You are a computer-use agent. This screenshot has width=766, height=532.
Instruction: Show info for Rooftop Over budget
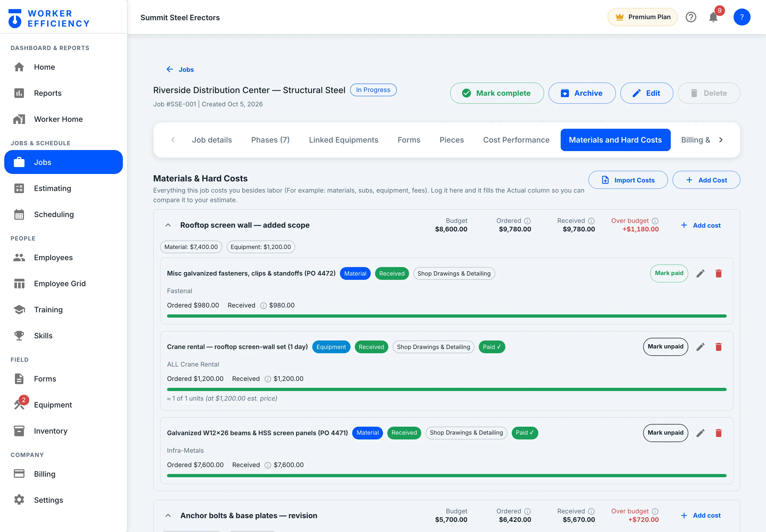pos(655,221)
